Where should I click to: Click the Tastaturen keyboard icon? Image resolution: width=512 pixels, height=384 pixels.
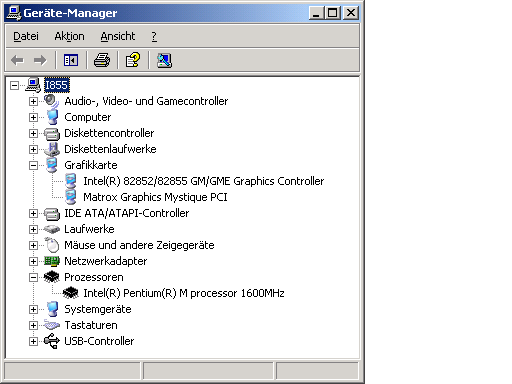(x=52, y=325)
